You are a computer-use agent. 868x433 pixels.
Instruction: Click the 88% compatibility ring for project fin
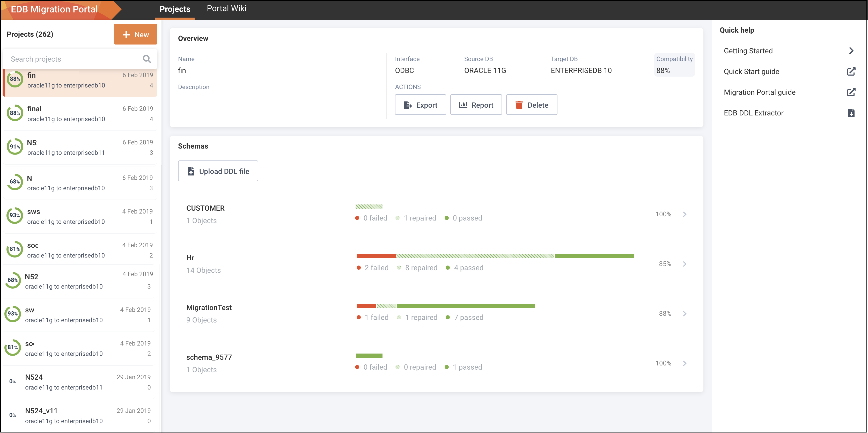(x=15, y=79)
